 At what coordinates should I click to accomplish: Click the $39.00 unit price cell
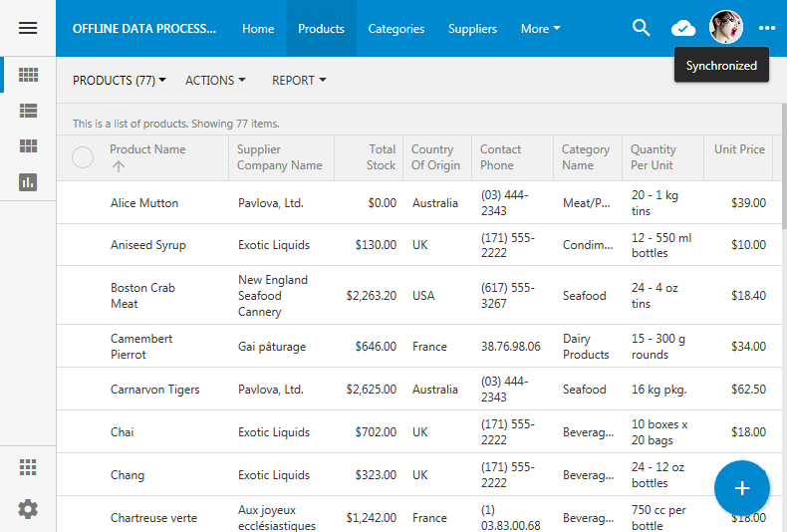click(748, 203)
